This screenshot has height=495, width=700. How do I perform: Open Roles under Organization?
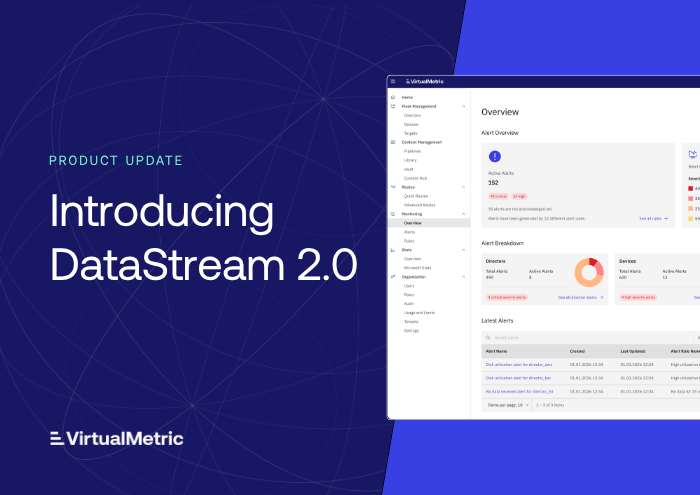click(409, 295)
